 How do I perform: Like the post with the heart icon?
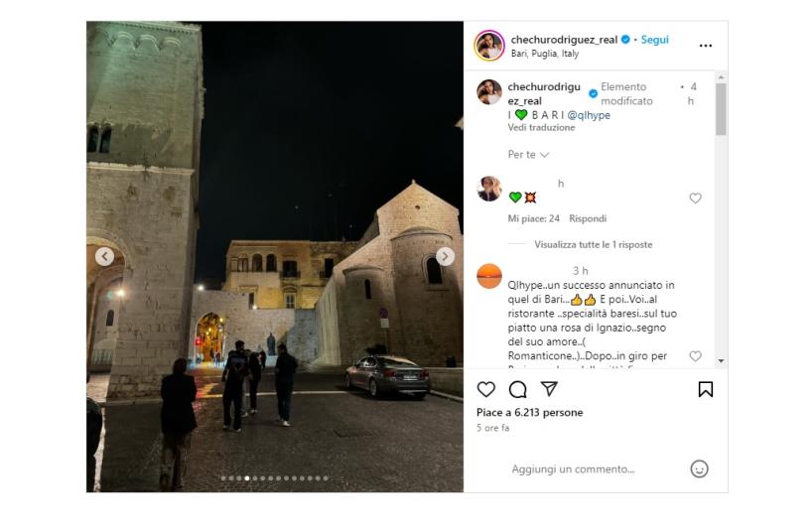[x=485, y=389]
